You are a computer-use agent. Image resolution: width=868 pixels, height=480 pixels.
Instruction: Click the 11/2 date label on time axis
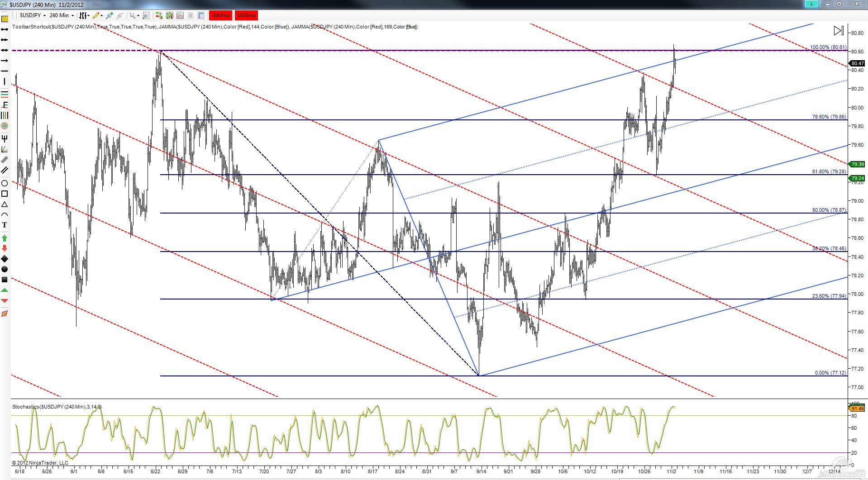(671, 471)
